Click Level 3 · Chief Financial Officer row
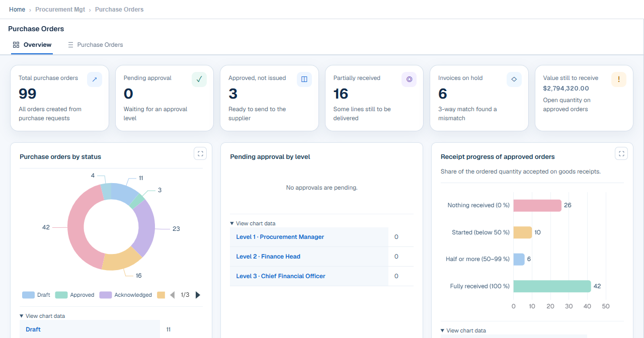This screenshot has width=644, height=338. [x=321, y=276]
